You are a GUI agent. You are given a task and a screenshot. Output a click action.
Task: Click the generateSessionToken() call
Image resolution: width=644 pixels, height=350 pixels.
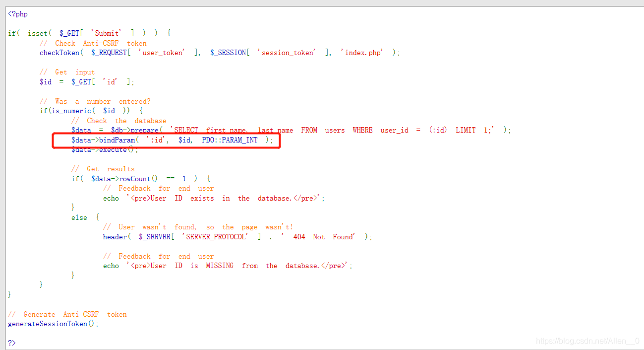pos(54,324)
